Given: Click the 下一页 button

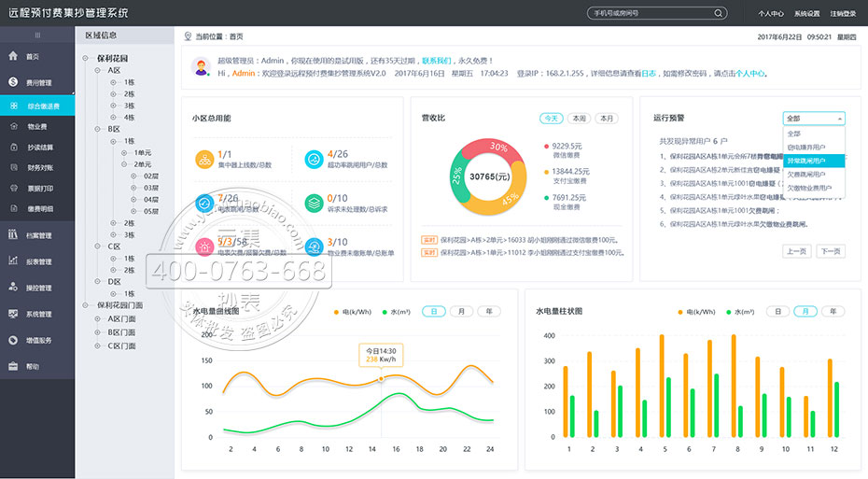Looking at the screenshot, I should (830, 251).
